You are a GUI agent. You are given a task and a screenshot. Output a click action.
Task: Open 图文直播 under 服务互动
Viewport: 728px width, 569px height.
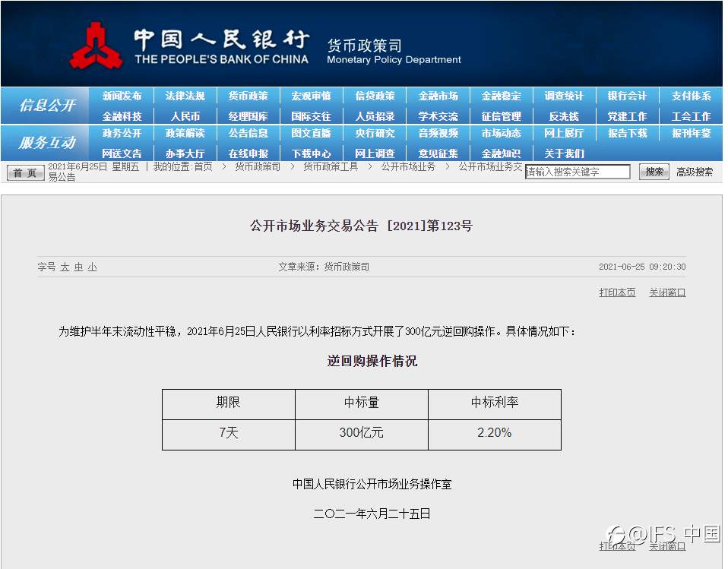click(311, 133)
